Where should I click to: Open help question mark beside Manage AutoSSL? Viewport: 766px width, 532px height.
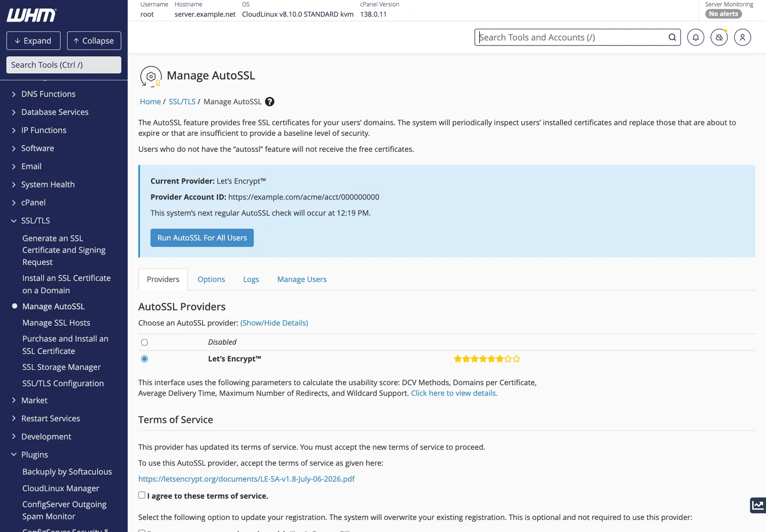tap(270, 102)
